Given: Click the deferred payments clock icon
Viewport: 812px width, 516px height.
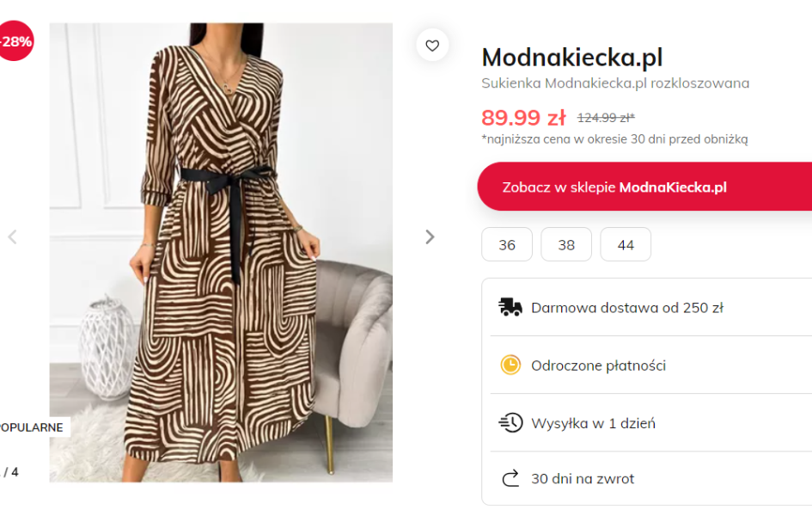Looking at the screenshot, I should coord(510,365).
